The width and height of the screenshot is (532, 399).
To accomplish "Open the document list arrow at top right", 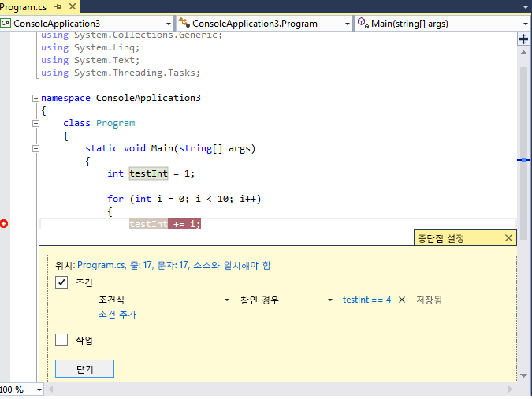I will pos(525,6).
